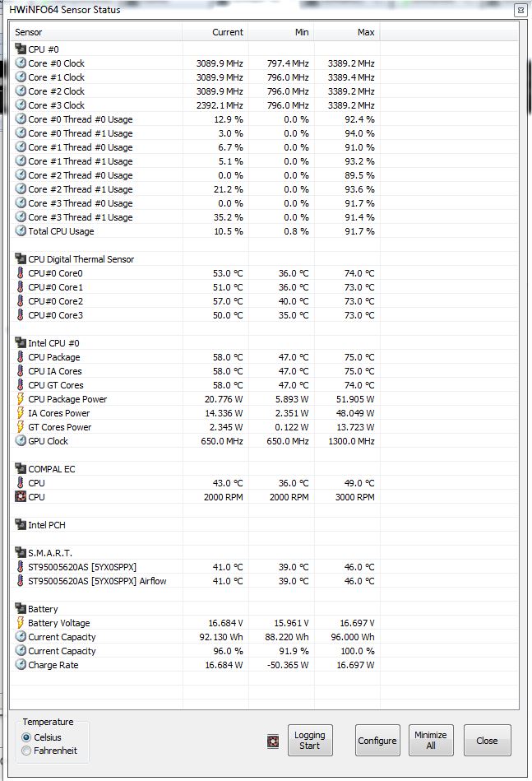Click the Minimize All button

pos(431,740)
